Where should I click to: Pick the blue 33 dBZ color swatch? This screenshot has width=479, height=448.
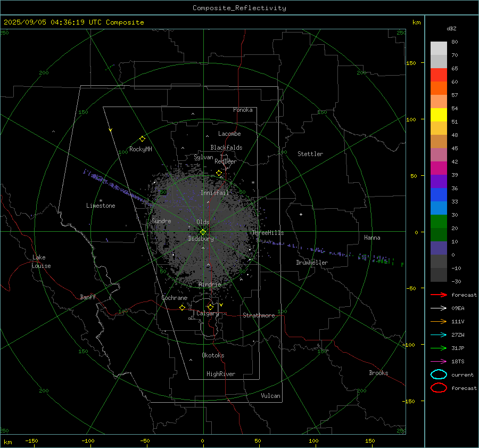click(x=439, y=195)
